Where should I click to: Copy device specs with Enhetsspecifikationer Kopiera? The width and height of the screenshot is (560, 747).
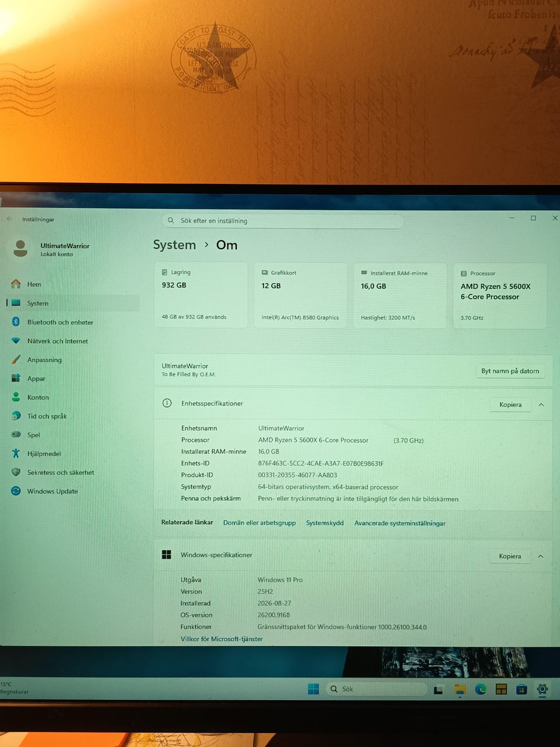510,404
